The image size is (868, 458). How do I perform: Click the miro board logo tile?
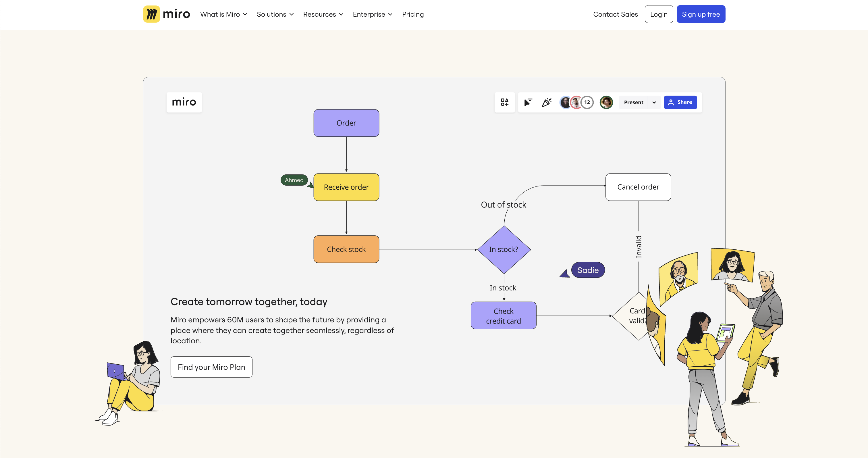pos(184,102)
